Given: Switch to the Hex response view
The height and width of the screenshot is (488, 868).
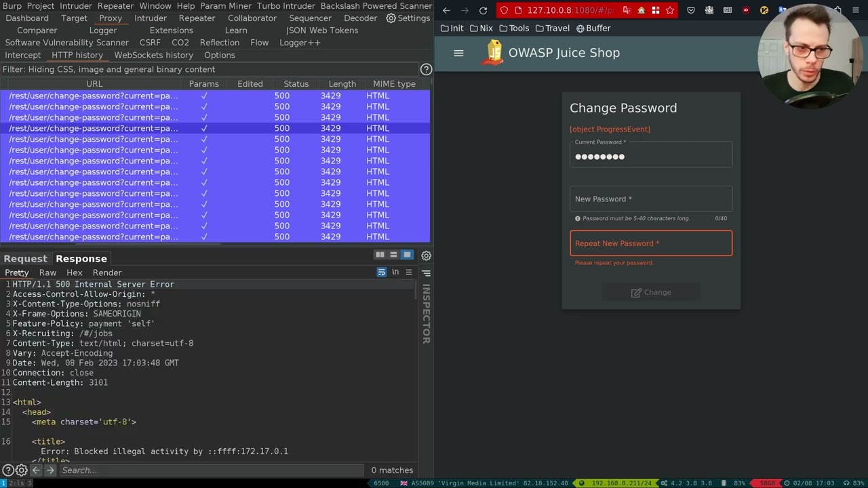Looking at the screenshot, I should click(75, 272).
